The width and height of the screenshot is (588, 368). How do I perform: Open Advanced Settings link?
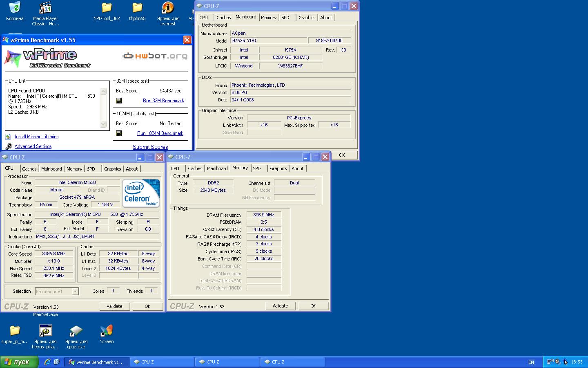33,146
